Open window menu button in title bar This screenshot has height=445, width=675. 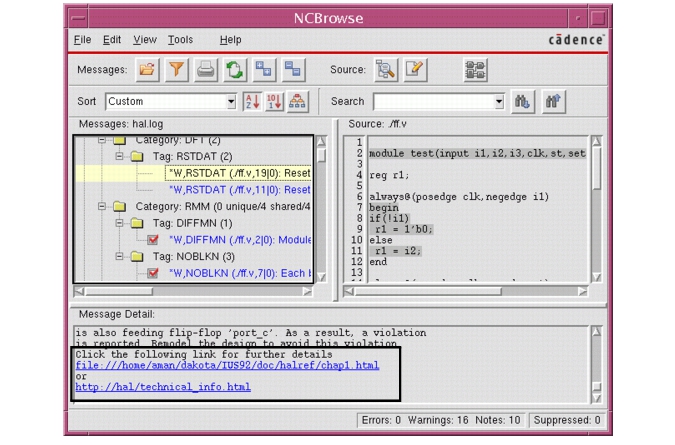78,18
